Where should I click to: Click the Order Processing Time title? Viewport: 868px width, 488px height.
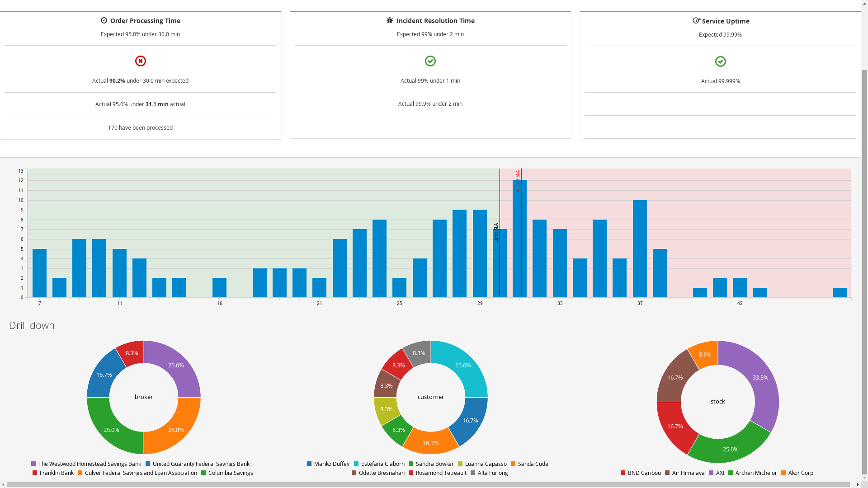(145, 21)
